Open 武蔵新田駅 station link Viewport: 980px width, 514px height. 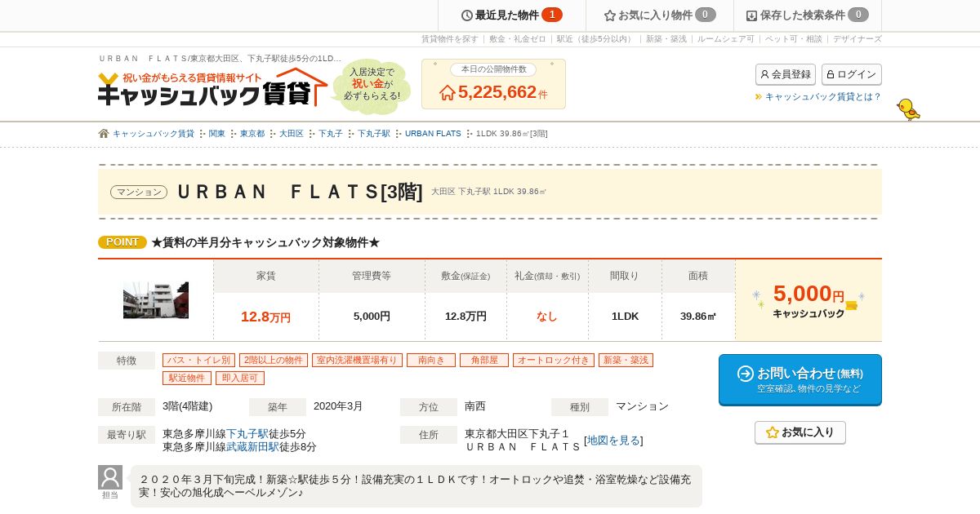(252, 447)
